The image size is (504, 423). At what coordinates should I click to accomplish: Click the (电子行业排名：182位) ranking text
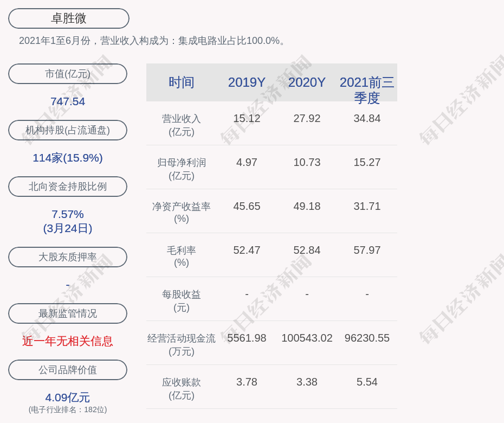coord(68,409)
